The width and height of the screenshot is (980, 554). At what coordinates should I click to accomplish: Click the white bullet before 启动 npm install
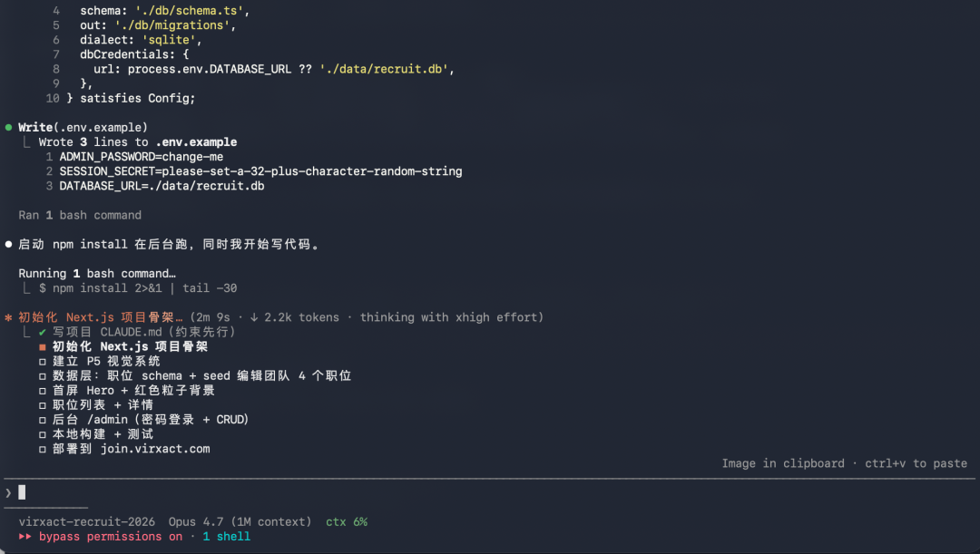pos(8,245)
